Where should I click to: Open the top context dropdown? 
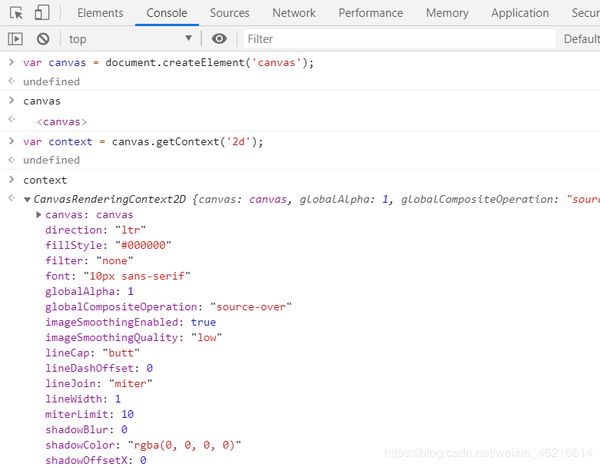[x=130, y=39]
